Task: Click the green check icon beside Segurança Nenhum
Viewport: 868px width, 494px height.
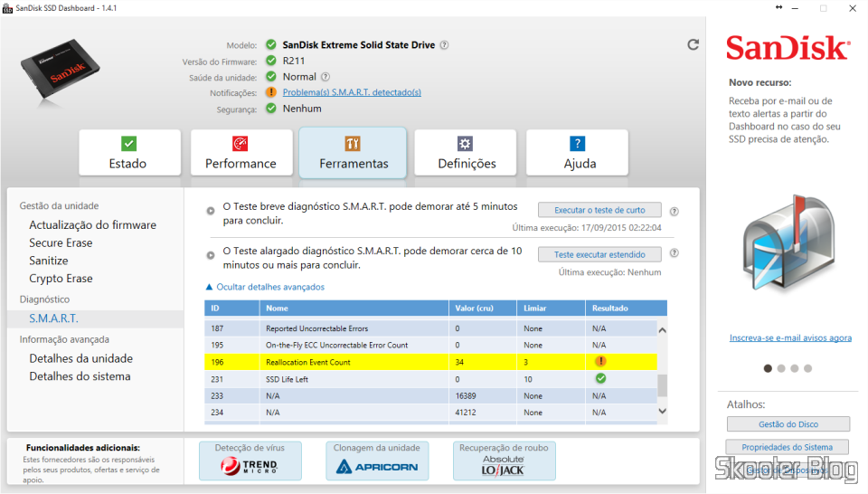Action: point(270,108)
